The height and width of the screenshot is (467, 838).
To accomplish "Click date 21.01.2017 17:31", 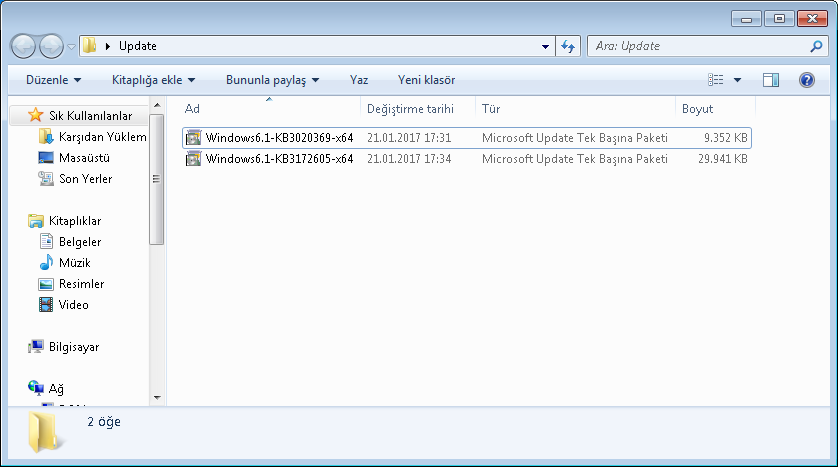I will [409, 138].
